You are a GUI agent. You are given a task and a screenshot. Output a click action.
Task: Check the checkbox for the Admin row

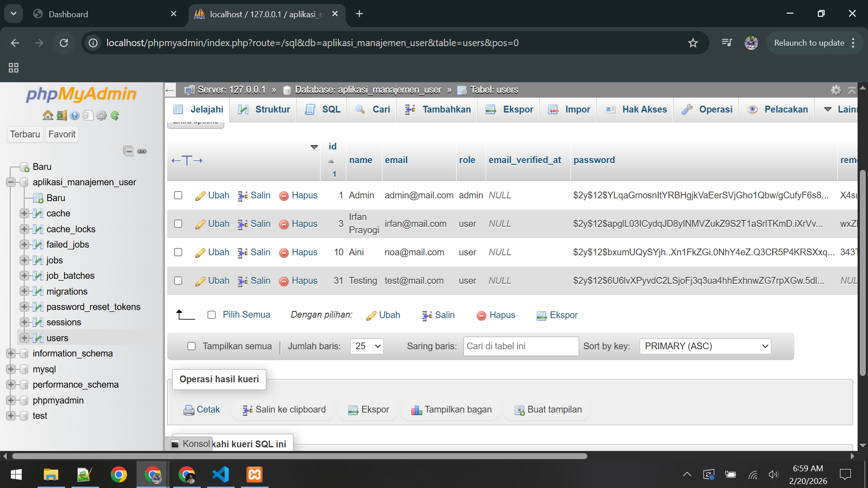coord(178,195)
